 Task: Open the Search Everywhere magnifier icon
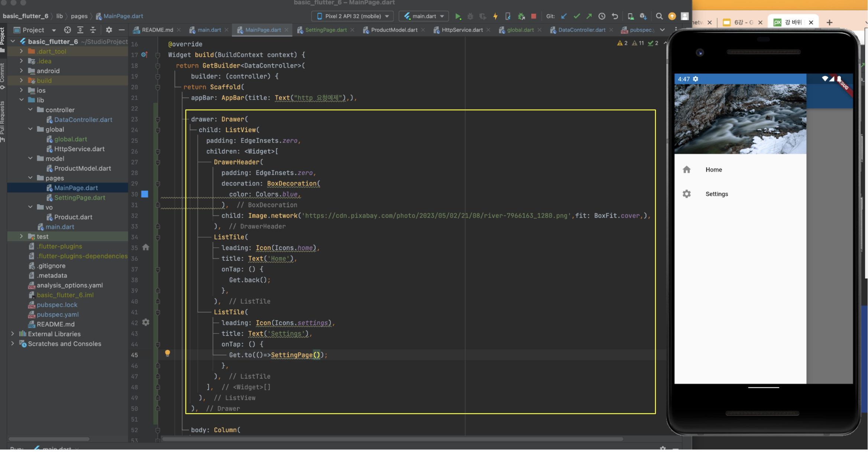pos(659,16)
